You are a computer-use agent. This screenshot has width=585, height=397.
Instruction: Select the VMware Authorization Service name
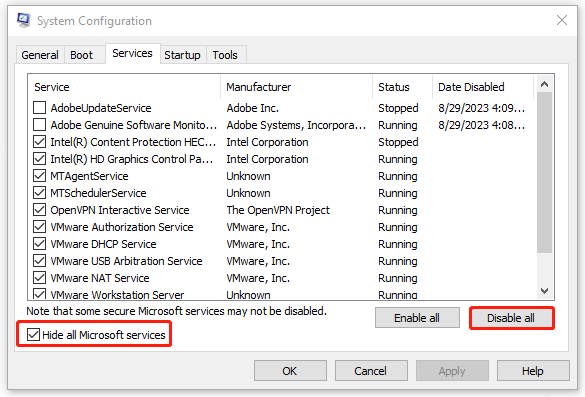pyautogui.click(x=122, y=227)
